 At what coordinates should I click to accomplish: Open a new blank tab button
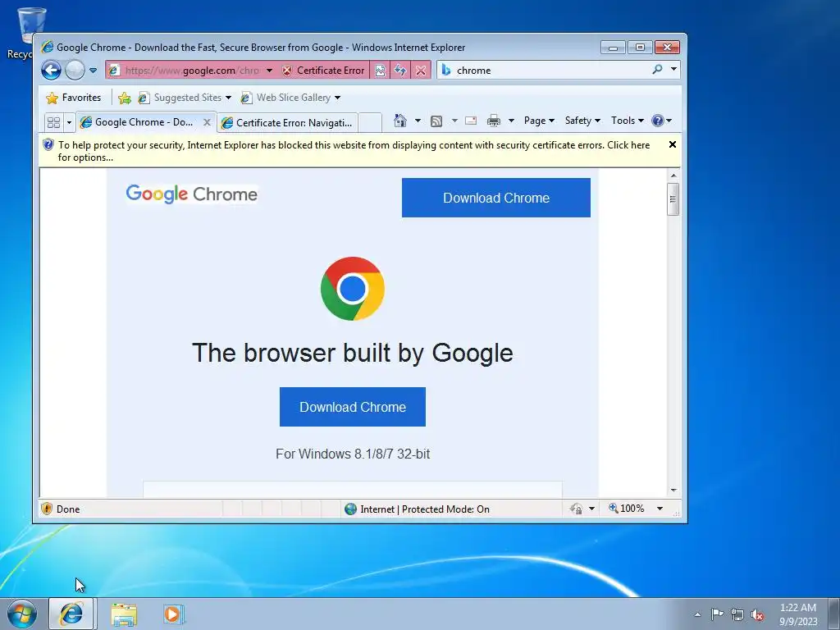click(x=370, y=123)
